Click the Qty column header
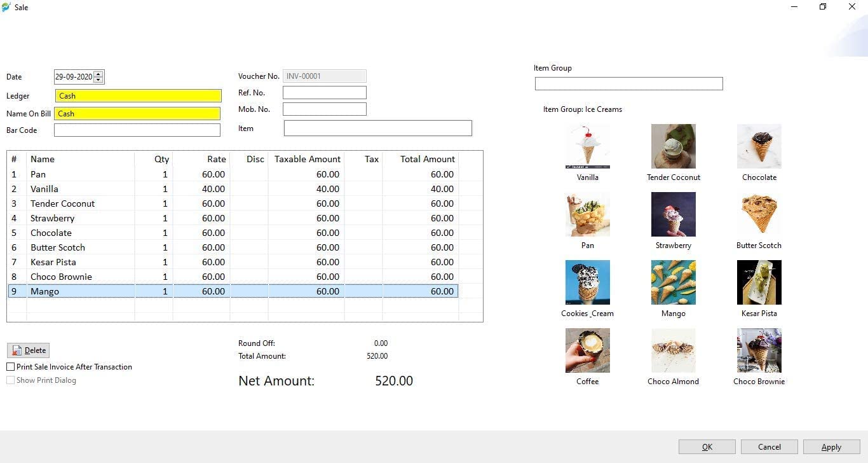Image resolution: width=868 pixels, height=463 pixels. click(x=154, y=159)
